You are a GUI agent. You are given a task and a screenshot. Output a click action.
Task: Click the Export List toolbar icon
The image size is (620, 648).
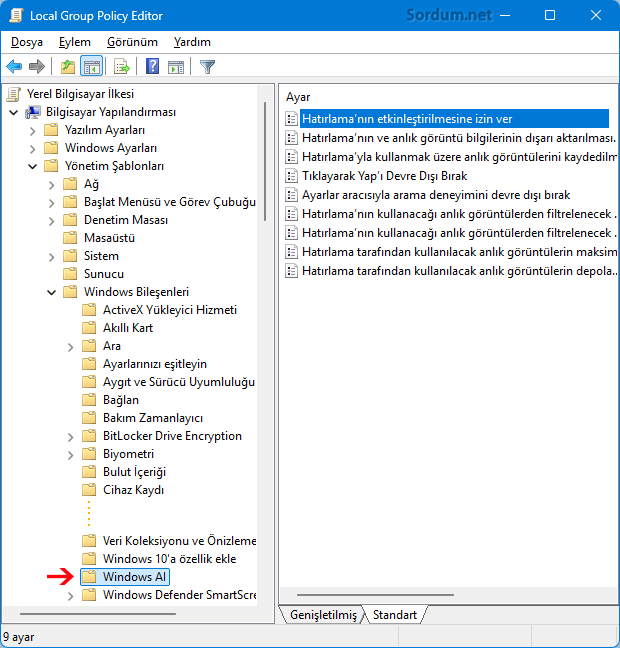[x=122, y=67]
